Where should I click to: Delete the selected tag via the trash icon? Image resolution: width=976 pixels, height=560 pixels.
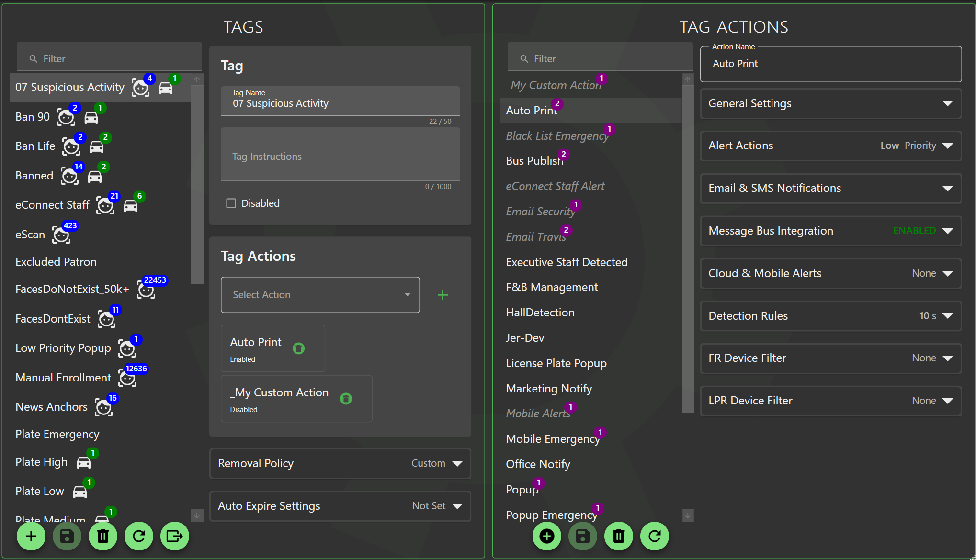(103, 536)
